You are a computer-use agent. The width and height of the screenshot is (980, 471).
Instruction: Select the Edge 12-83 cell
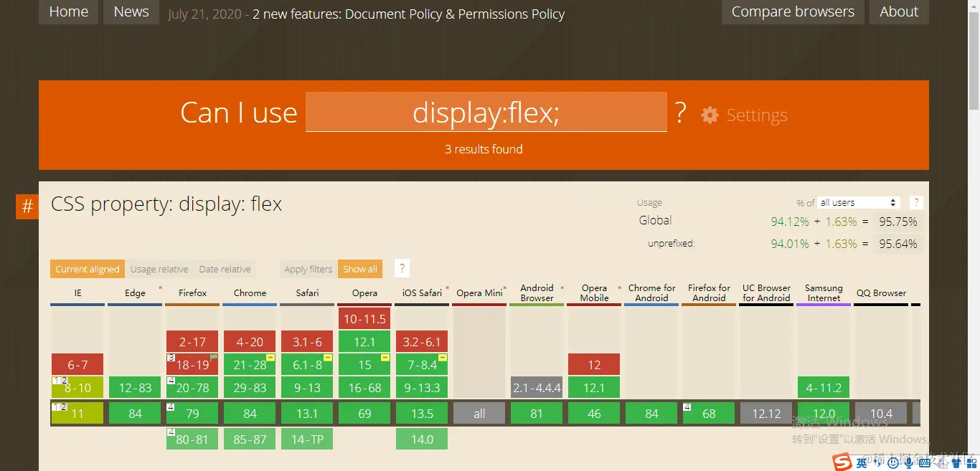(x=135, y=387)
